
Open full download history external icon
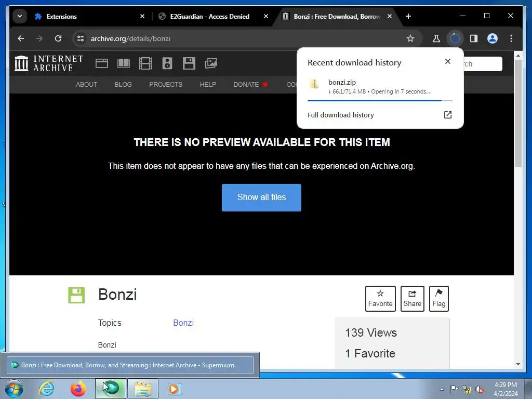pyautogui.click(x=447, y=115)
